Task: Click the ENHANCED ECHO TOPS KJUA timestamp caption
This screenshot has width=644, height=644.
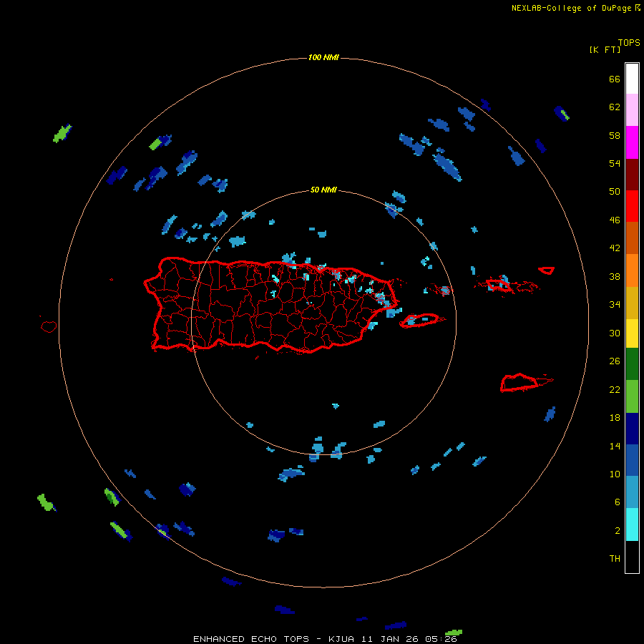Action: (325, 639)
